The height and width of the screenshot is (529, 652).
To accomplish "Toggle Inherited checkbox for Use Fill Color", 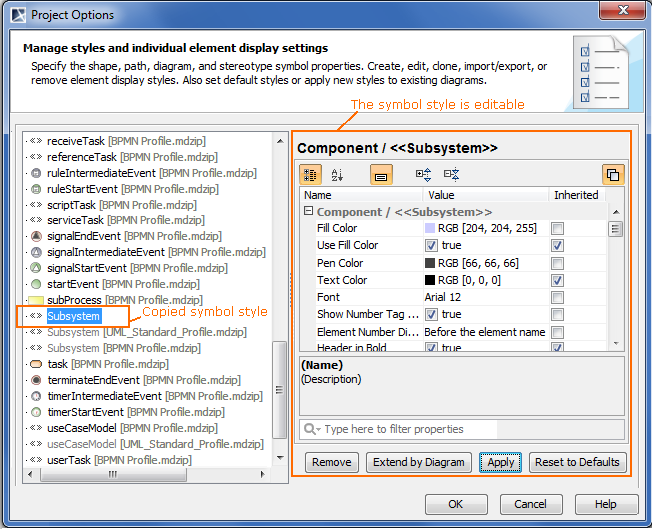I will tap(557, 245).
